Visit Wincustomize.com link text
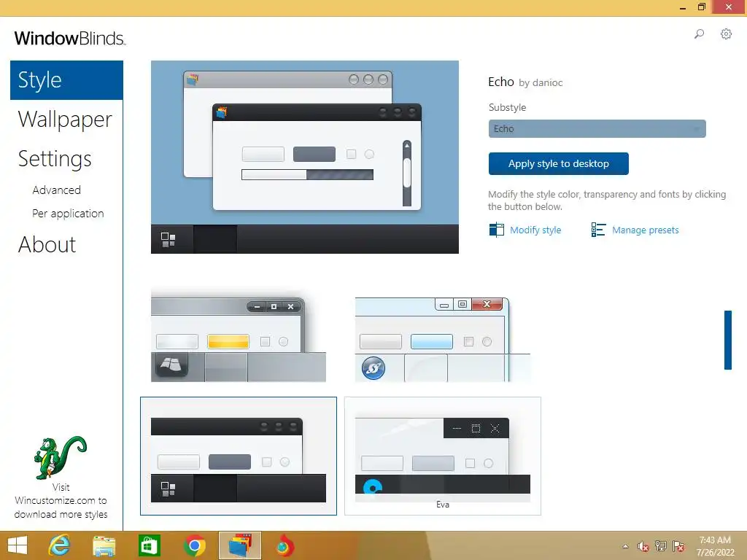This screenshot has width=747, height=560. point(61,500)
